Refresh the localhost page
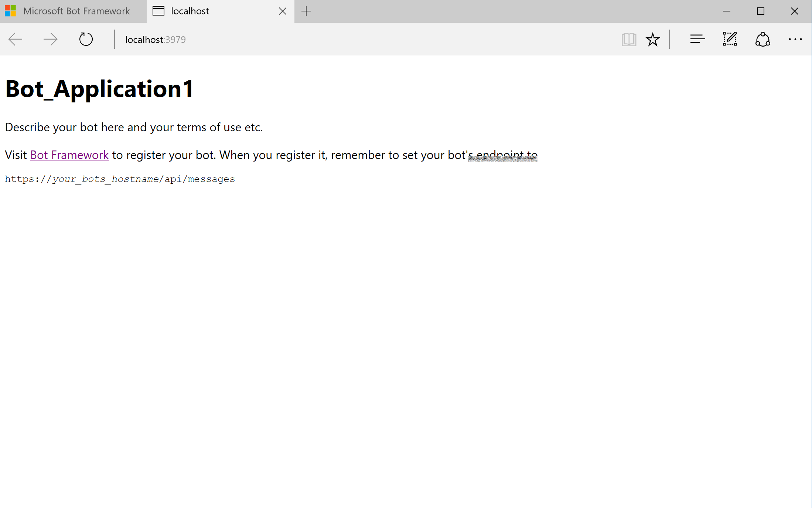Image resolution: width=812 pixels, height=508 pixels. point(86,39)
